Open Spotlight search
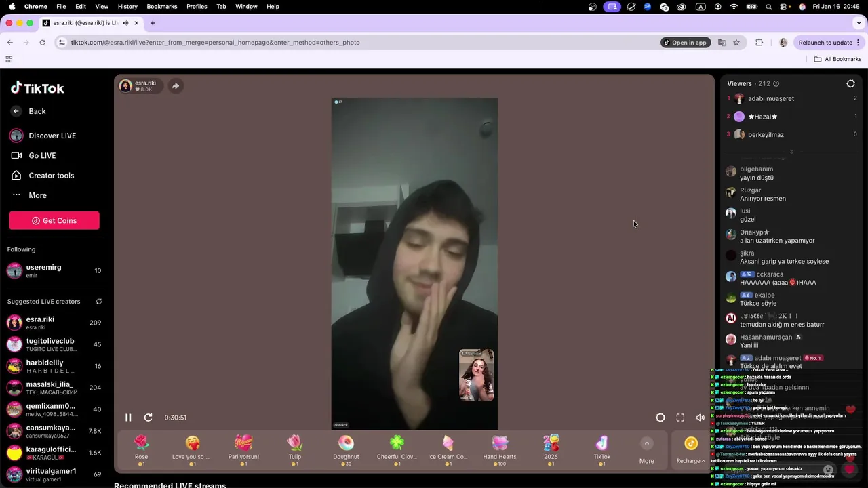 (x=768, y=6)
